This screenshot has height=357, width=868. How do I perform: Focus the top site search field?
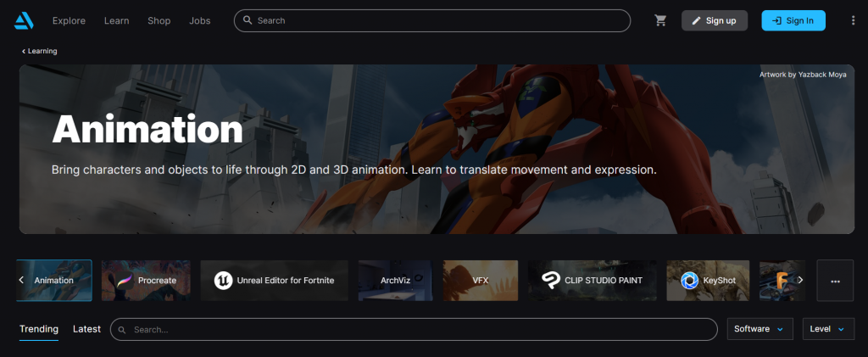point(432,20)
